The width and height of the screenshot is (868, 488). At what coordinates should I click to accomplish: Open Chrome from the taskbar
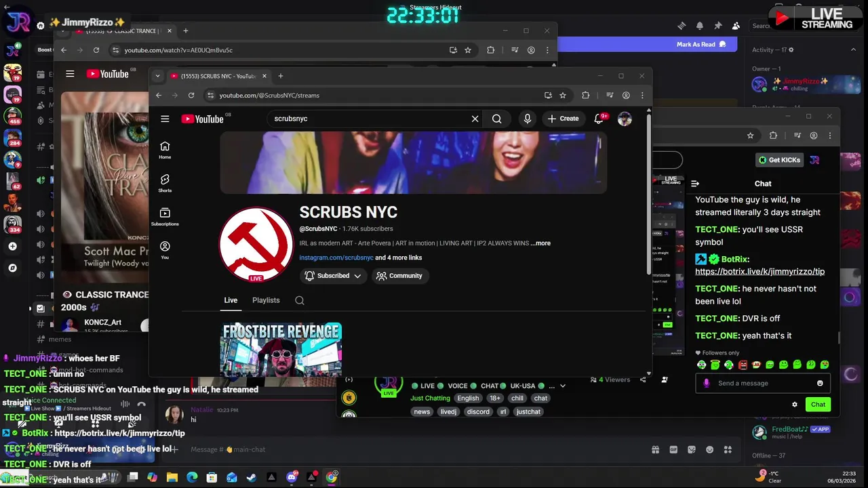(x=332, y=477)
